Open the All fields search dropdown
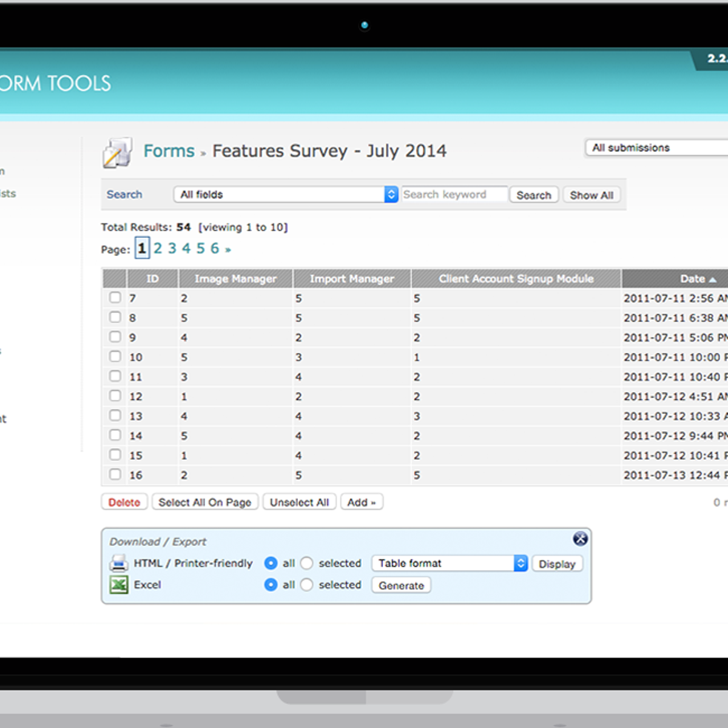 coord(286,195)
